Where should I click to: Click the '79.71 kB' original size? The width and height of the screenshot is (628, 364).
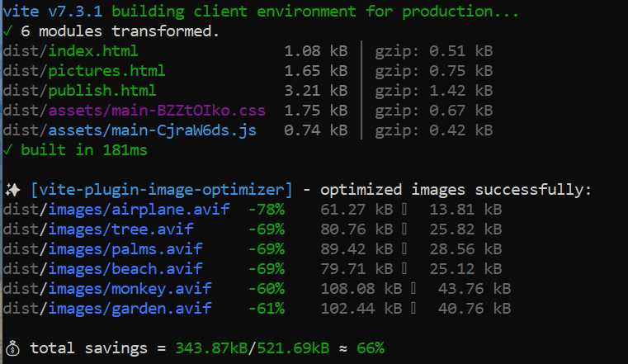356,269
